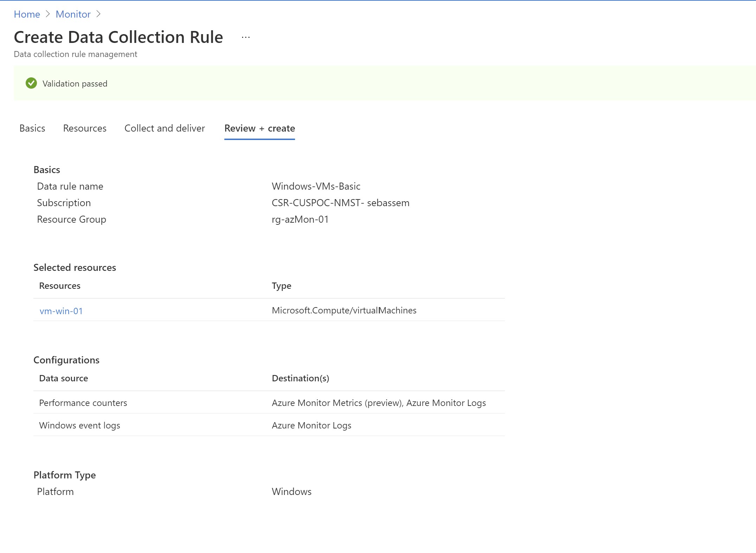Click the Subscription label
Viewport: 756px width, 553px height.
(x=64, y=203)
